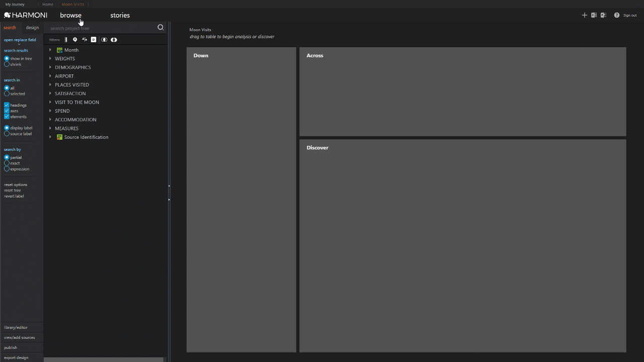Select shrink radio button

pos(7,64)
